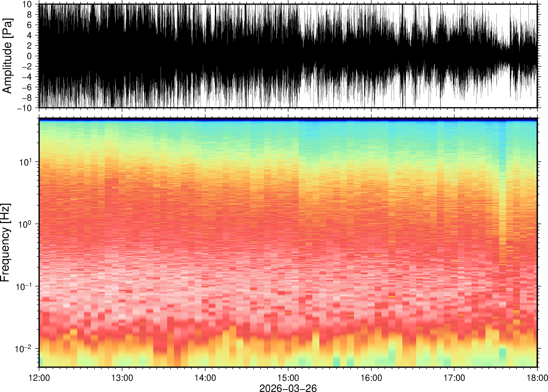
Task: Click the -4 amplitude tick label
Action: tap(27, 77)
